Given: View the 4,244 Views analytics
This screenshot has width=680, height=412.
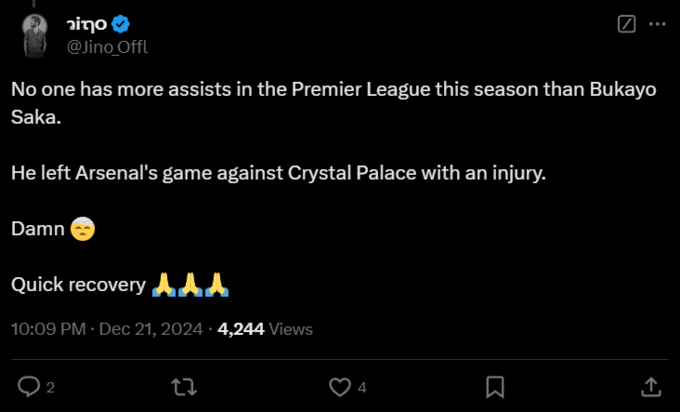Looking at the screenshot, I should point(265,329).
